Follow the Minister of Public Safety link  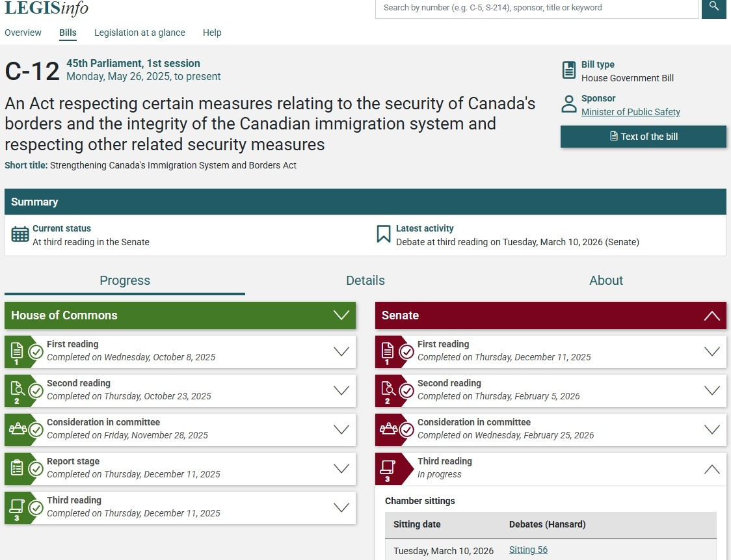630,112
